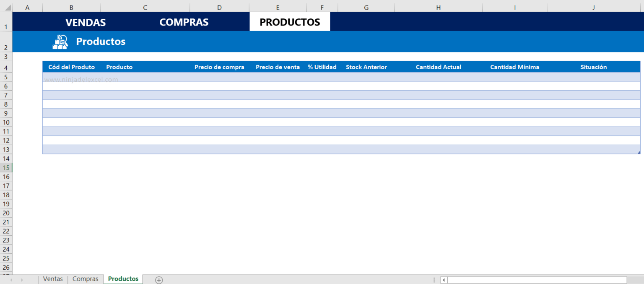Screen dimensions: 644x284
Task: Select the Situación column header cell
Action: point(593,67)
